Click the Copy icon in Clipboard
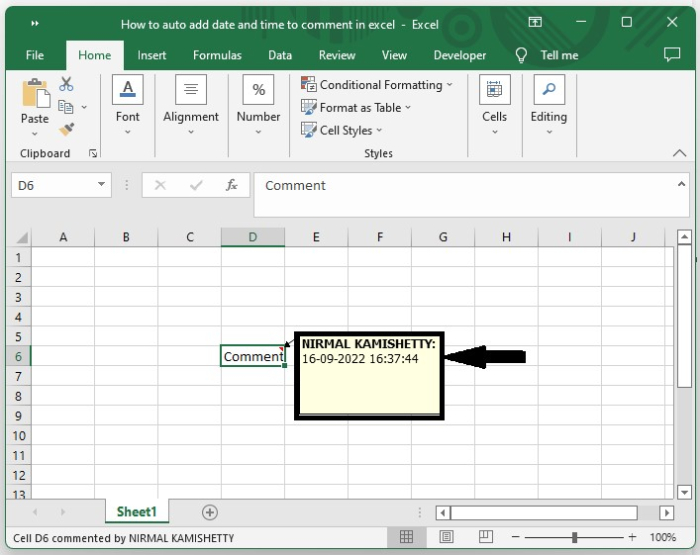 (x=67, y=106)
